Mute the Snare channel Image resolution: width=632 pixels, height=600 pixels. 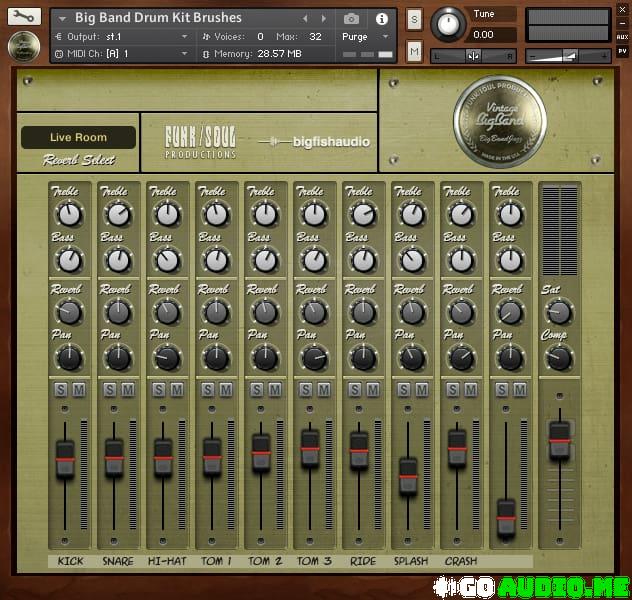point(127,389)
